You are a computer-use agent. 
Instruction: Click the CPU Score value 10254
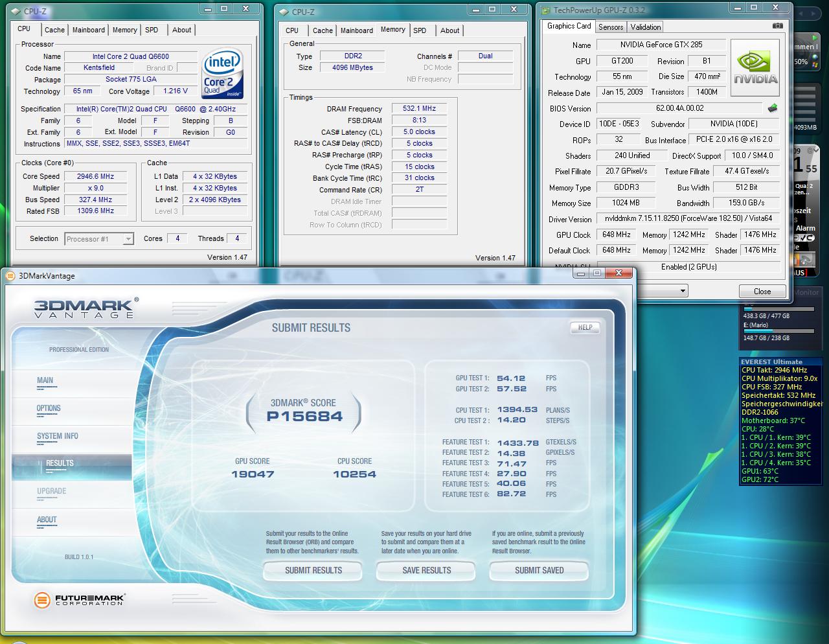click(354, 474)
